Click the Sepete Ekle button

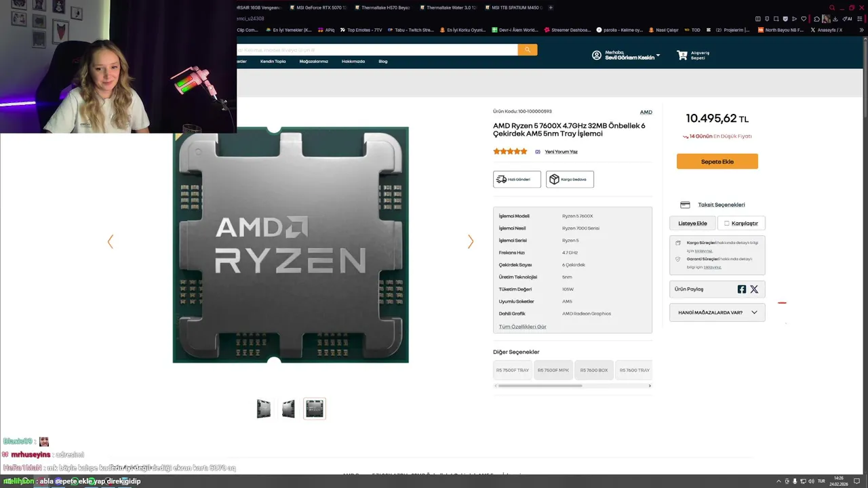[x=717, y=161]
